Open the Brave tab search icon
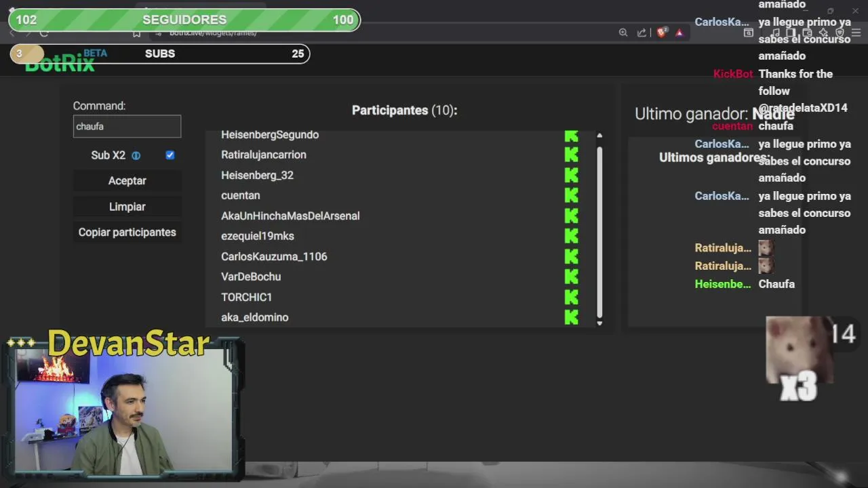 [x=749, y=33]
